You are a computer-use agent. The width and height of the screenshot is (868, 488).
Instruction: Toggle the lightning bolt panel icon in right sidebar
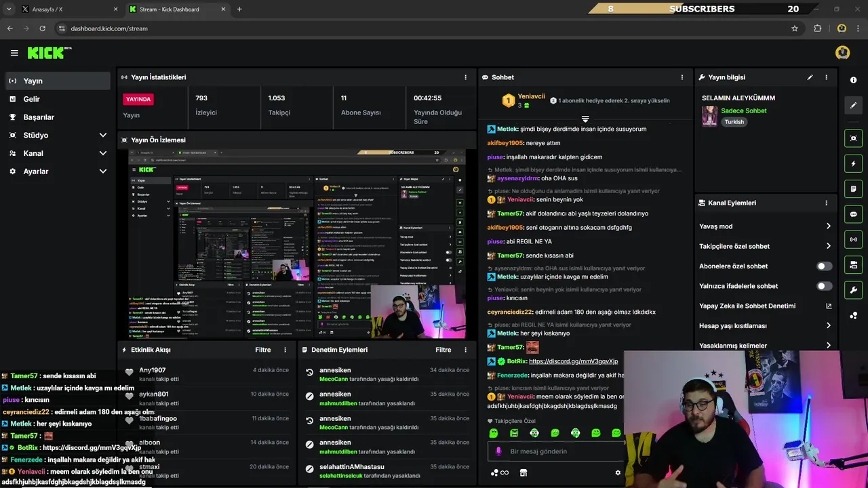[x=853, y=163]
